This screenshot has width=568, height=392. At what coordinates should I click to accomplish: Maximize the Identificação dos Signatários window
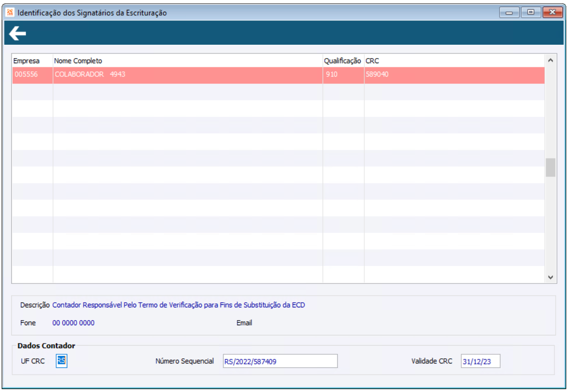coord(531,13)
